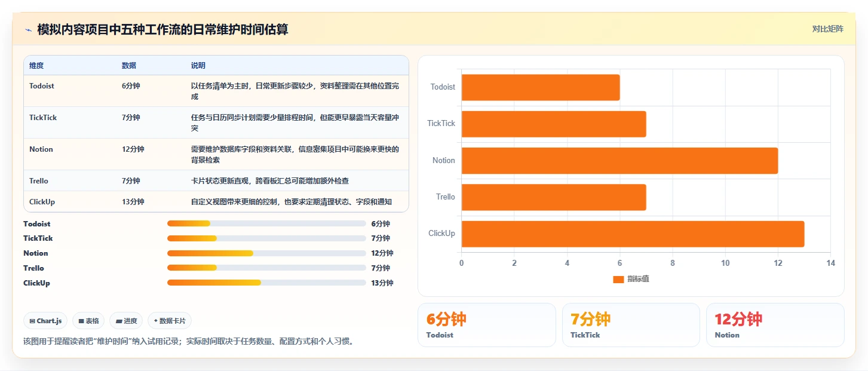Click the ClickUp progress bar
Screen dimensions: 868x371
tap(266, 283)
